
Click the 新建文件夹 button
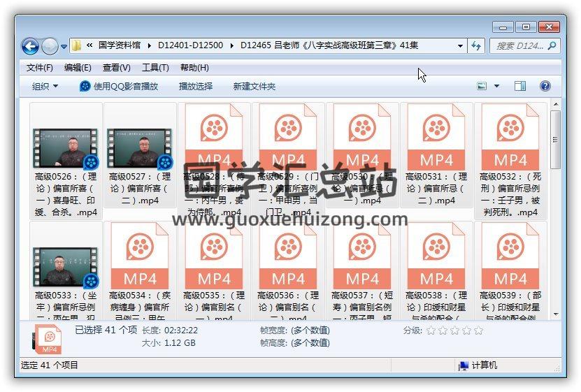[x=254, y=86]
